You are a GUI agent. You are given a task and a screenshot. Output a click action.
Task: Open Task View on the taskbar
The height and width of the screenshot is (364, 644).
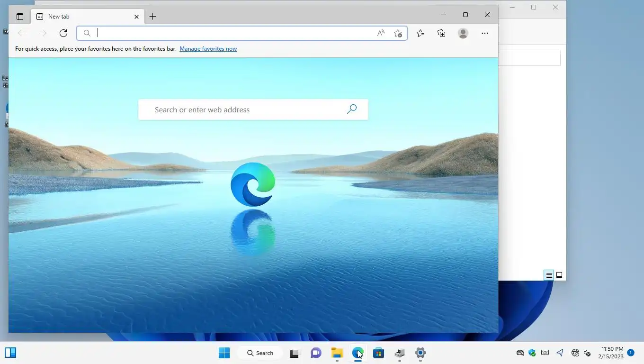click(x=295, y=353)
